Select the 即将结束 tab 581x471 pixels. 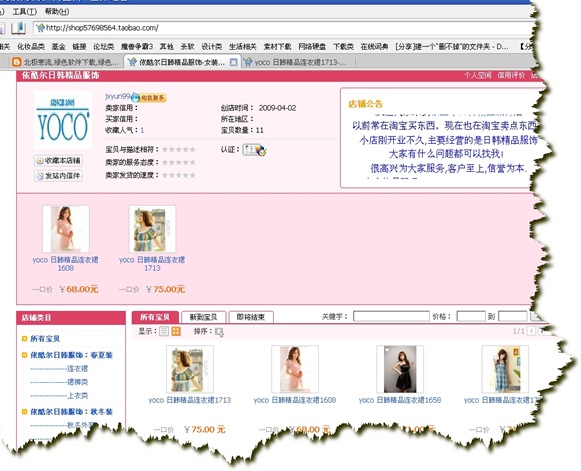pyautogui.click(x=251, y=317)
